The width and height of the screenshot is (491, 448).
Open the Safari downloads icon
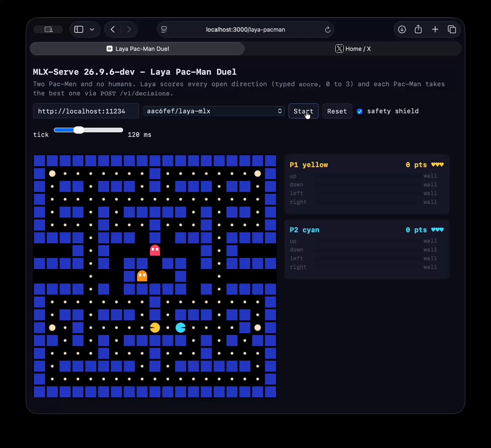pos(402,29)
